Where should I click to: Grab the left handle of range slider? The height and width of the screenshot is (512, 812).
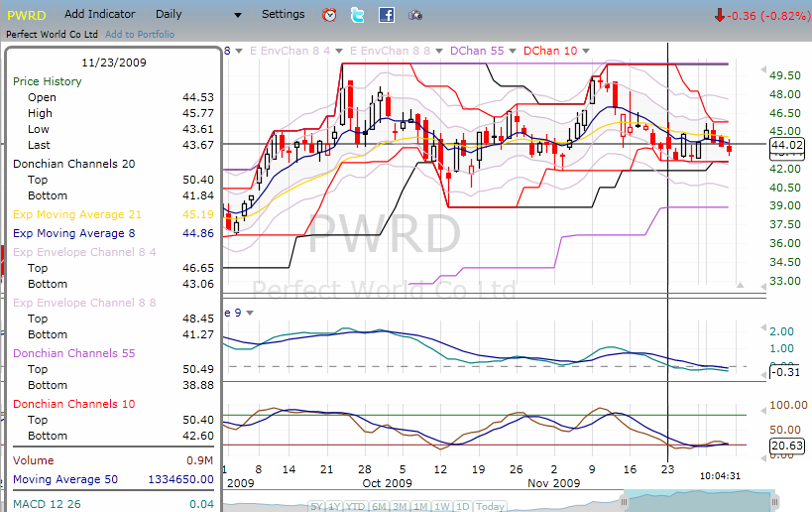(x=624, y=502)
